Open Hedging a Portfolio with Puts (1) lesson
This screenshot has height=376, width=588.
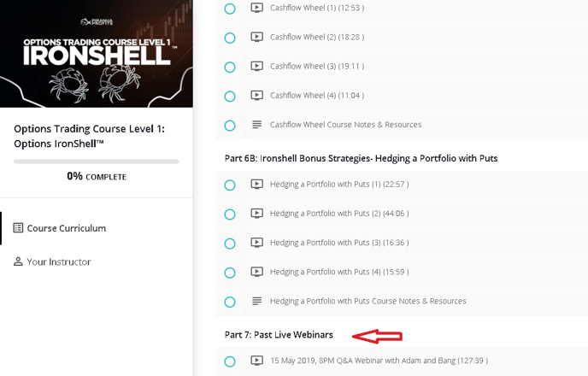click(x=339, y=184)
